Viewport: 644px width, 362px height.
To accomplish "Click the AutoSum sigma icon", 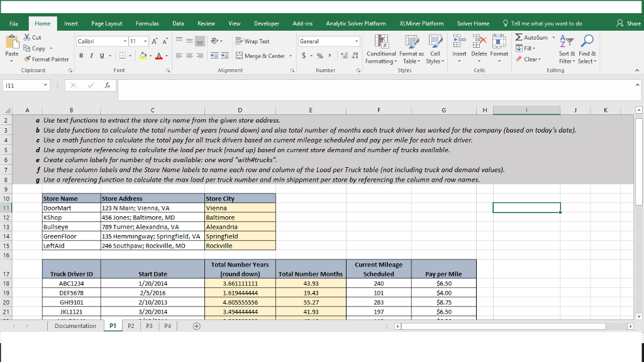I will coord(519,37).
